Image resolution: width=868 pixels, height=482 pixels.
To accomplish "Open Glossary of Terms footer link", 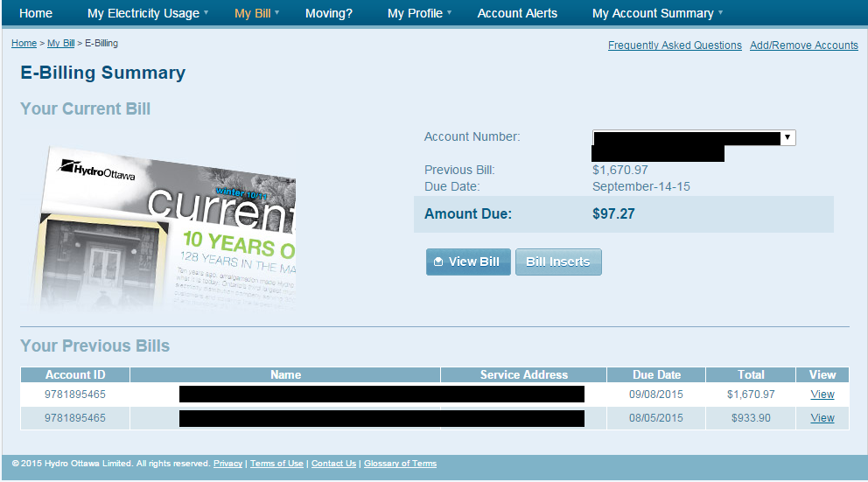I will click(400, 464).
